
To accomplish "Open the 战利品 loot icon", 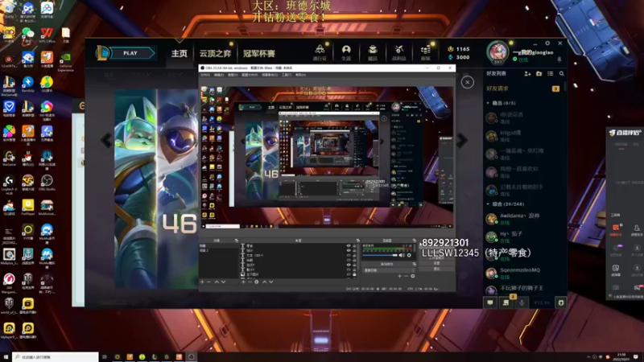I will (398, 52).
